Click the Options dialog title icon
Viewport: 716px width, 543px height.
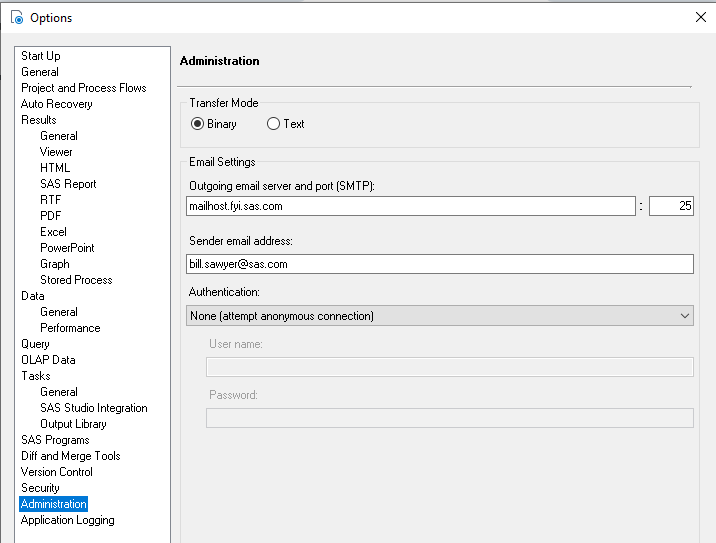[x=16, y=18]
